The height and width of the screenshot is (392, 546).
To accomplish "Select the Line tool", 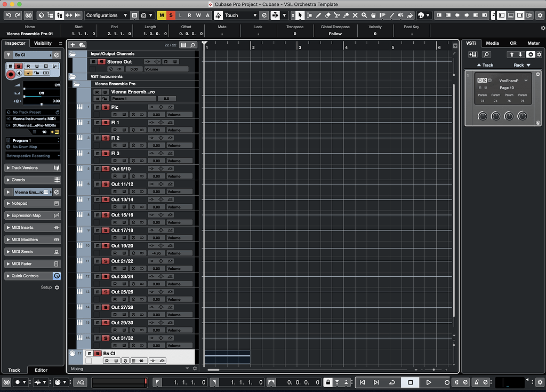I will pyautogui.click(x=392, y=15).
